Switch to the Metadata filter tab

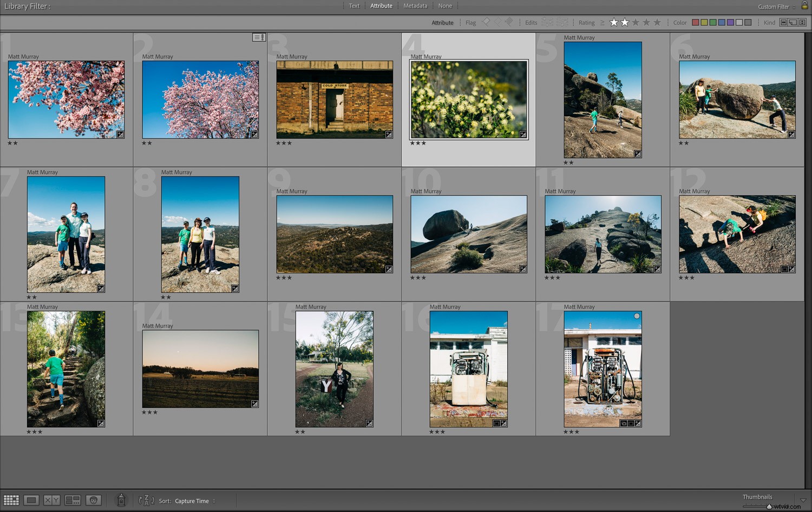(415, 5)
